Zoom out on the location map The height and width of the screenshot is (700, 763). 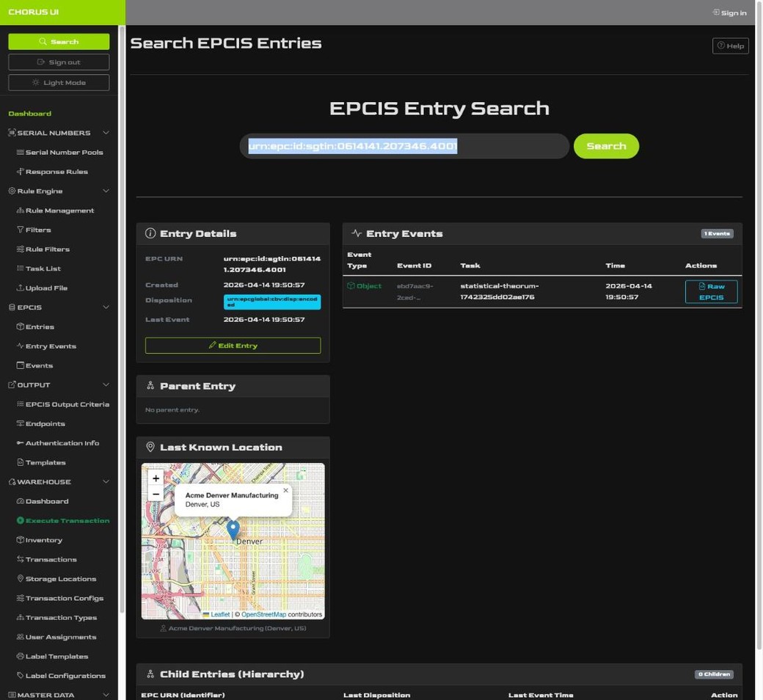tap(156, 494)
